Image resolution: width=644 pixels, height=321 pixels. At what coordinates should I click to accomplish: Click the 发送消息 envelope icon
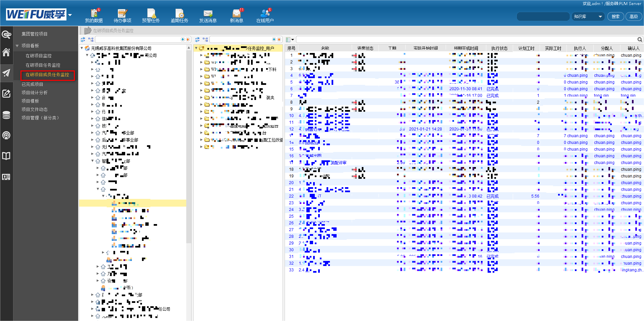[208, 14]
